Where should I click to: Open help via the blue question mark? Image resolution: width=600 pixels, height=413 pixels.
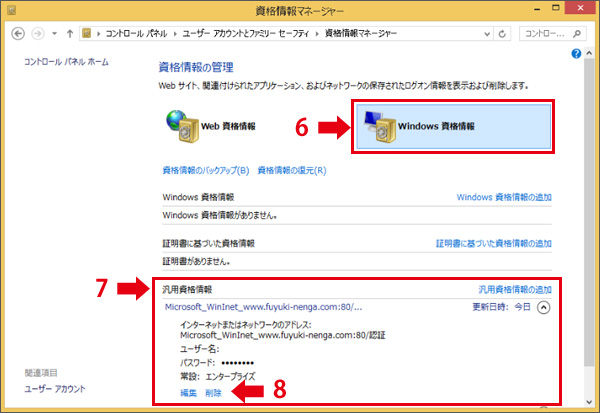point(576,54)
